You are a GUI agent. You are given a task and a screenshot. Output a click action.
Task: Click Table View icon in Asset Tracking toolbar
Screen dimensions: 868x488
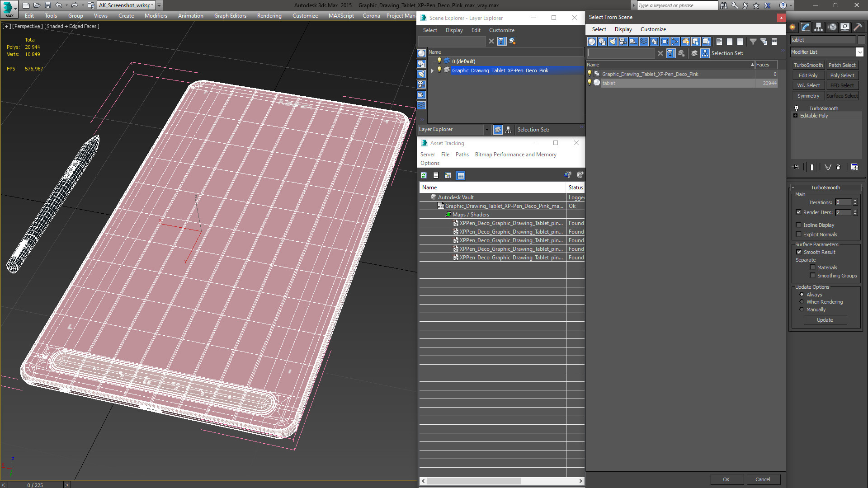click(460, 175)
